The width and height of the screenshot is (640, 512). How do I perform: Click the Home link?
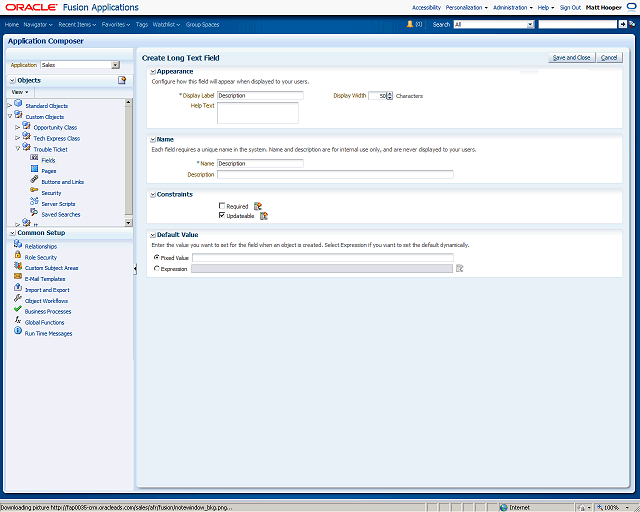(11, 24)
